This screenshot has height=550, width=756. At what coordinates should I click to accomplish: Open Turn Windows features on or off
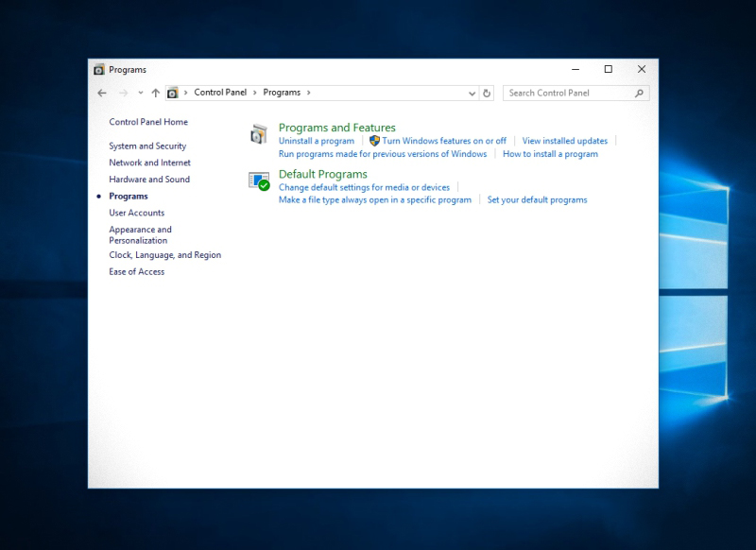(444, 140)
